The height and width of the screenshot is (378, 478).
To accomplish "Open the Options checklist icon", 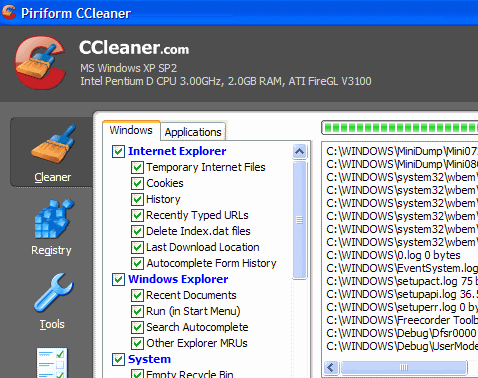I will coord(52,363).
